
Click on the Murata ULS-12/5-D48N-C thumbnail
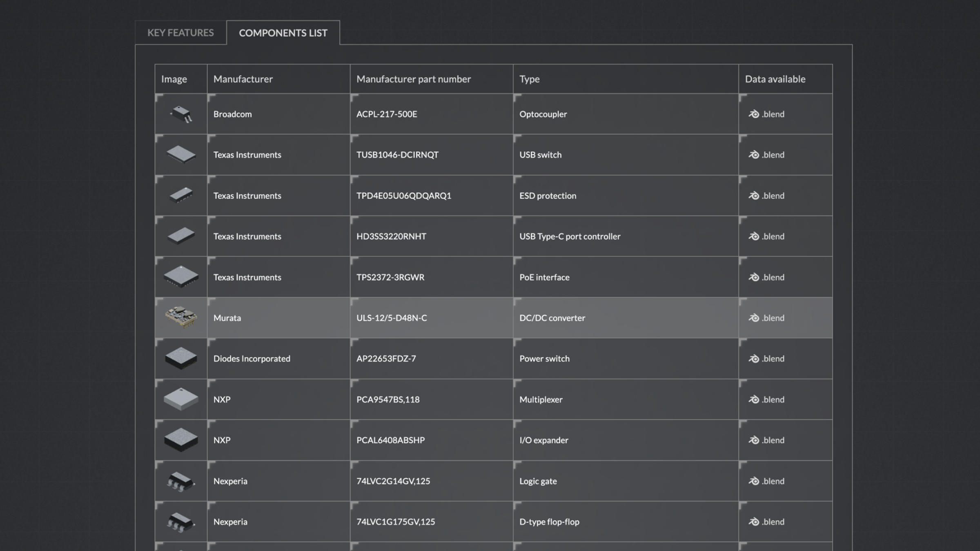[x=180, y=318]
